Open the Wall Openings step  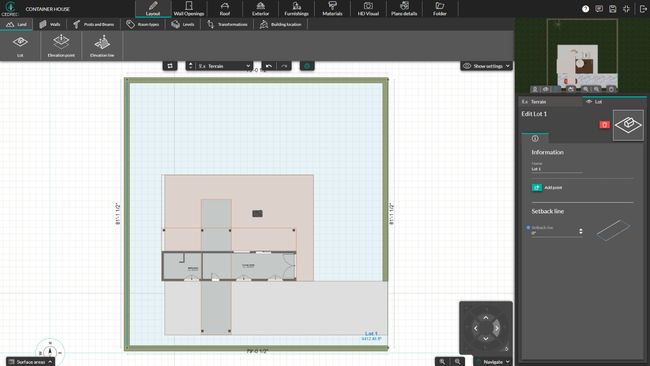coord(189,9)
